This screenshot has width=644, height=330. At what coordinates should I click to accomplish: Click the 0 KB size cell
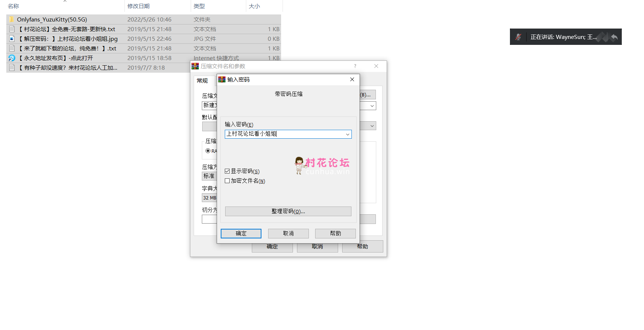274,39
